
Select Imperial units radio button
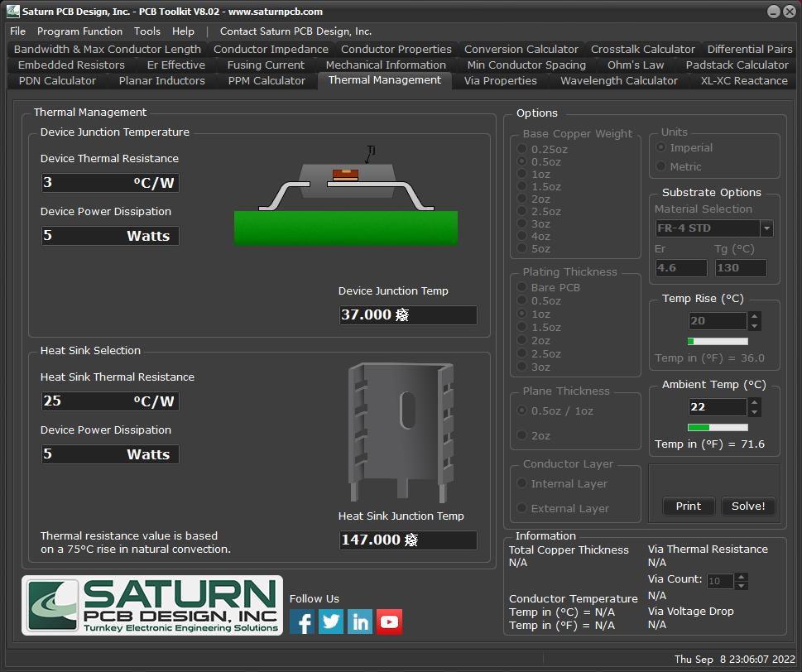click(660, 147)
